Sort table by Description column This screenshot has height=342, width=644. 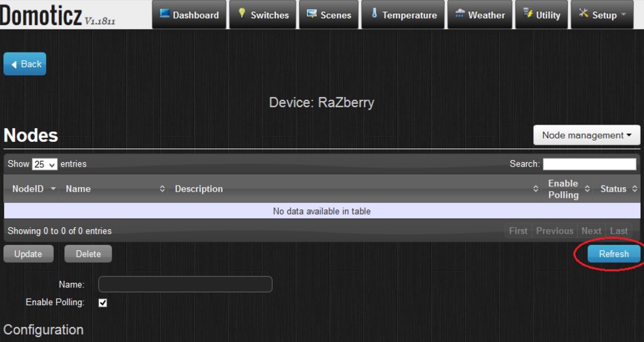point(354,189)
